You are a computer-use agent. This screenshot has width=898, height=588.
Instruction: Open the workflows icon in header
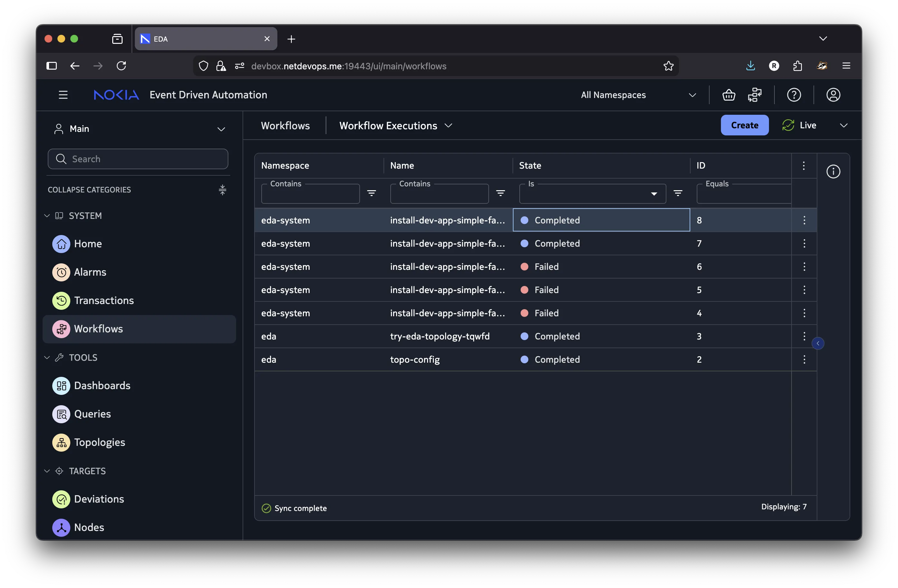754,95
